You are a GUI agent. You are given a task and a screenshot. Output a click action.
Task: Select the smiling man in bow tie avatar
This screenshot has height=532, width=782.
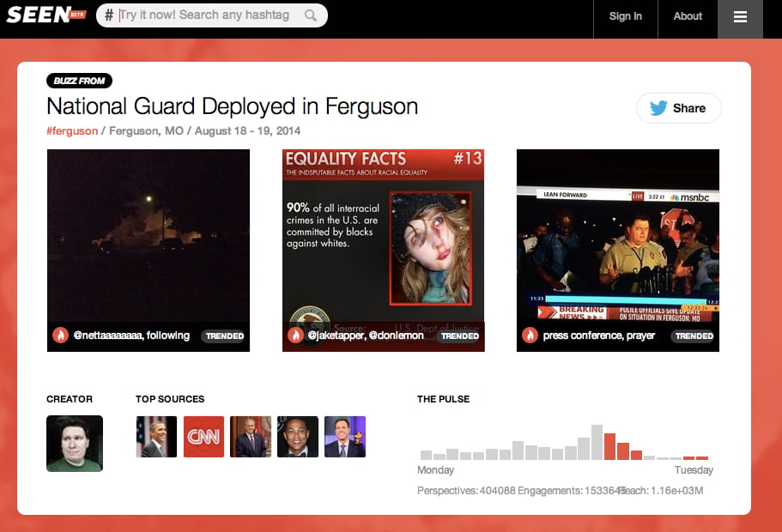[x=298, y=437]
